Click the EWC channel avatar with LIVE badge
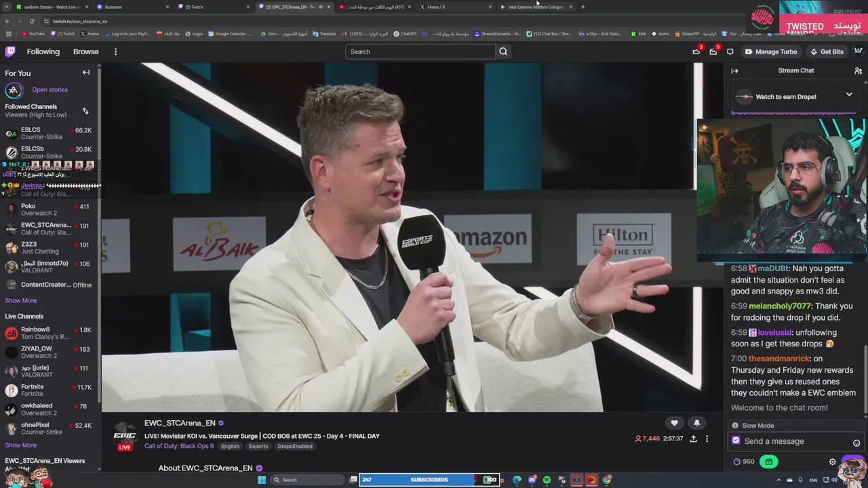 pos(125,436)
